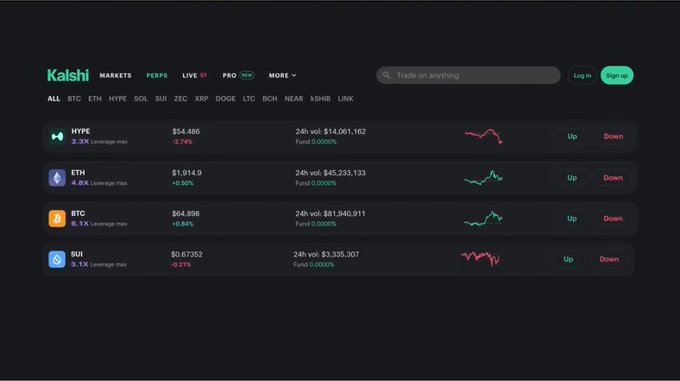Click the BTC coin icon
The height and width of the screenshot is (381, 680).
pyautogui.click(x=57, y=218)
